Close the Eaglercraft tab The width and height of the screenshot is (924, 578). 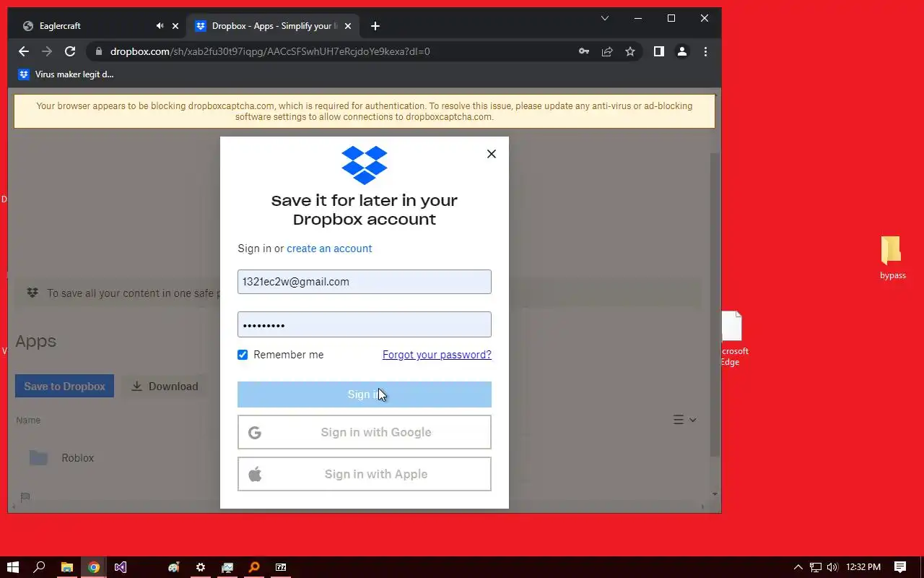(x=175, y=26)
